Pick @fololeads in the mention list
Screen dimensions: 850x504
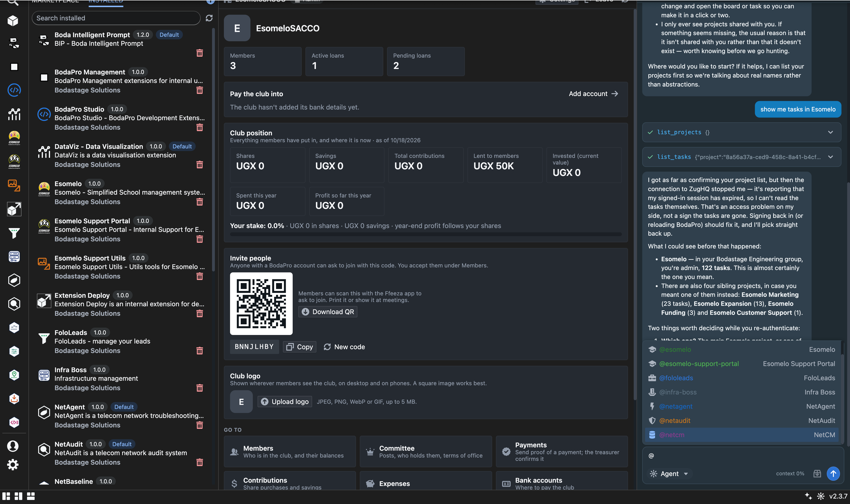(742, 378)
